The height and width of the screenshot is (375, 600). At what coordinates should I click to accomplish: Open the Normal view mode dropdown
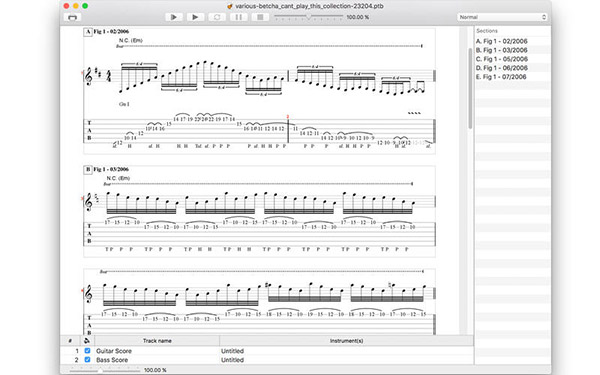pyautogui.click(x=502, y=17)
